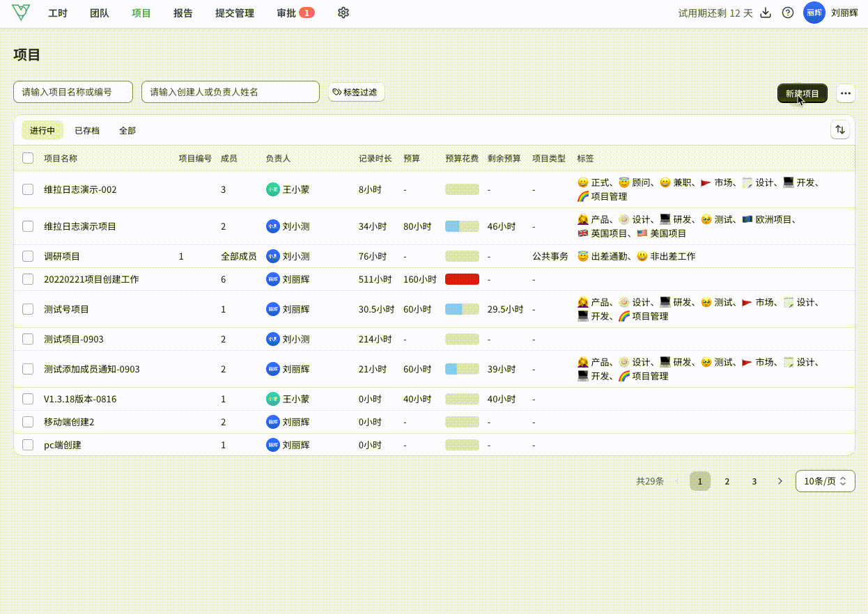
Task: Check the 调研项目 row checkbox
Action: 28,256
